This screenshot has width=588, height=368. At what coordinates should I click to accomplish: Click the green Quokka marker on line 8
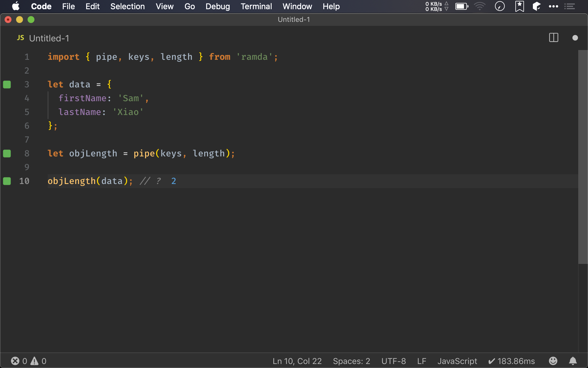click(7, 153)
